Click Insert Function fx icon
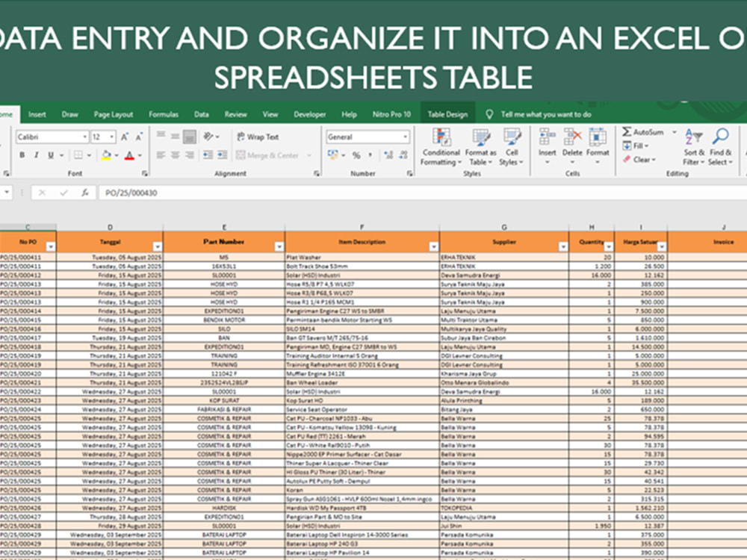The height and width of the screenshot is (560, 747). tap(85, 193)
